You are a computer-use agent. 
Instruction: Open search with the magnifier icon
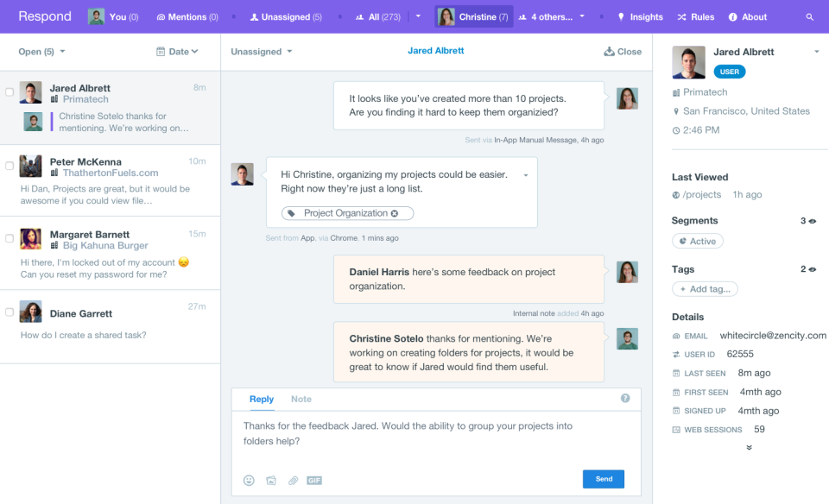[x=809, y=16]
